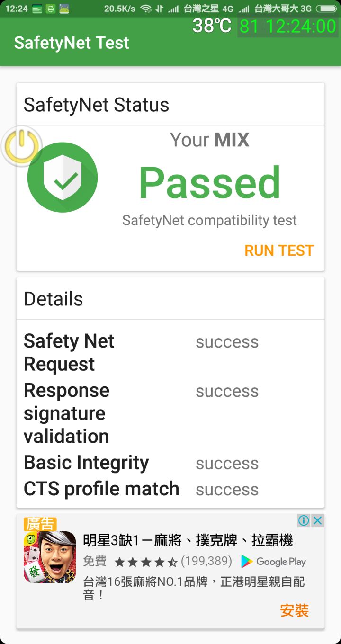Tap the green shield checkmark icon

pyautogui.click(x=63, y=178)
